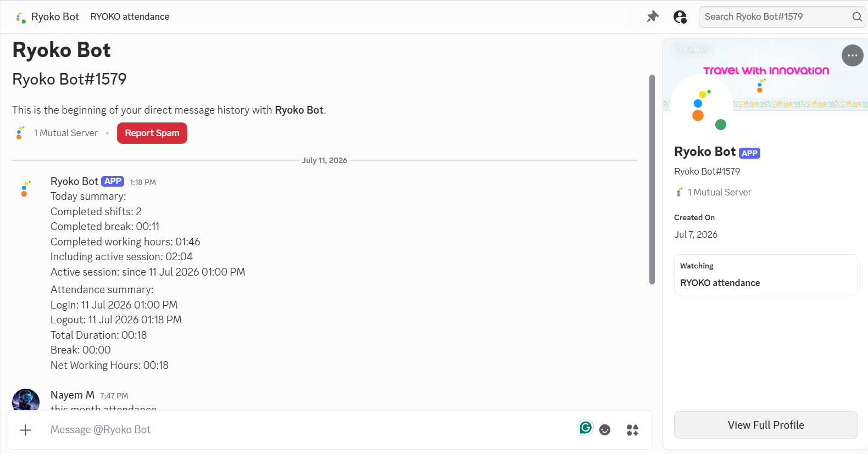Click the 'Including active session: 02:04' line
868x454 pixels.
click(x=121, y=257)
